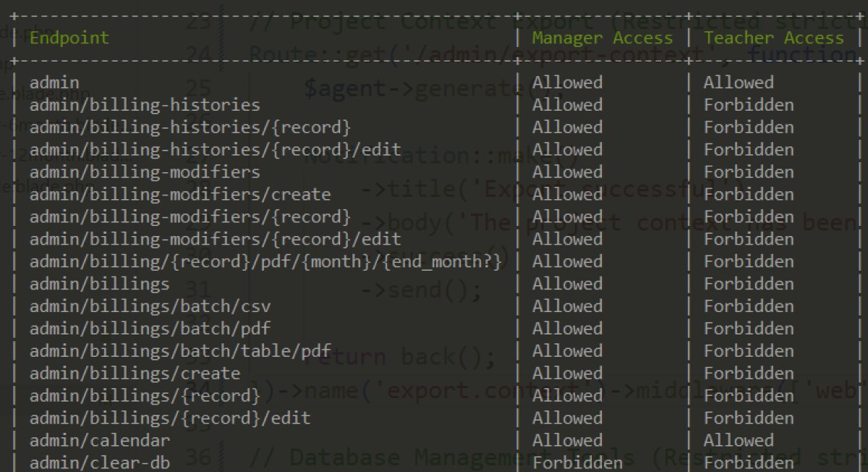Click the admin/billings/batch/pdf endpoint
The image size is (868, 472).
[x=150, y=329]
